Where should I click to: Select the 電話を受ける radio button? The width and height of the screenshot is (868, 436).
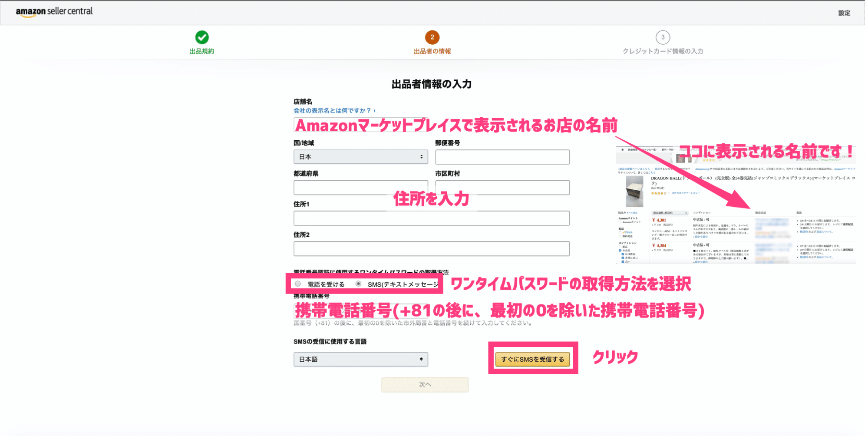[298, 284]
